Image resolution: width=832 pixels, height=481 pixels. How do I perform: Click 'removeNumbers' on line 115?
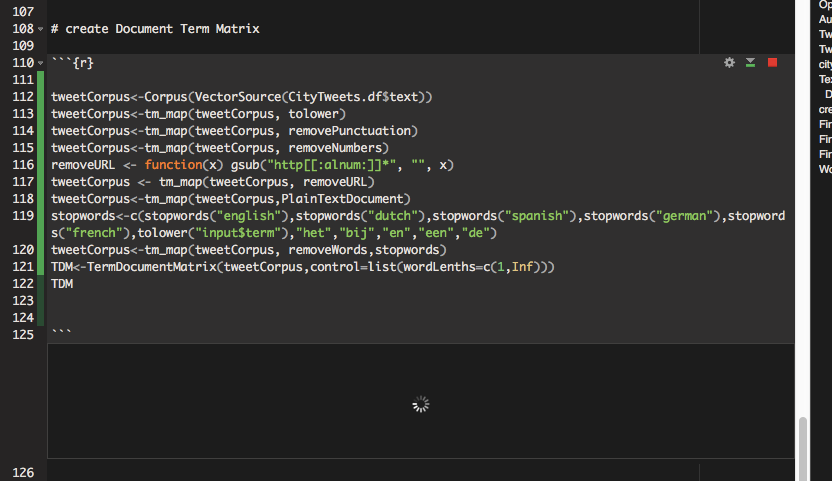335,148
